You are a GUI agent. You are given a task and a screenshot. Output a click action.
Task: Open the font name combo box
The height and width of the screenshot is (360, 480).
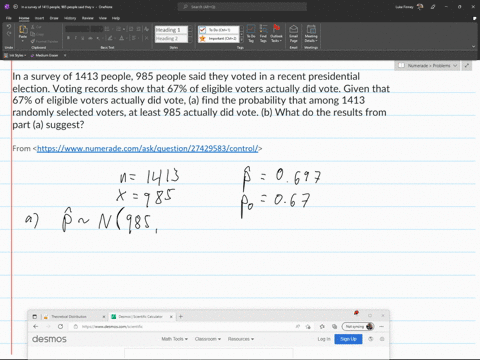pyautogui.click(x=77, y=29)
